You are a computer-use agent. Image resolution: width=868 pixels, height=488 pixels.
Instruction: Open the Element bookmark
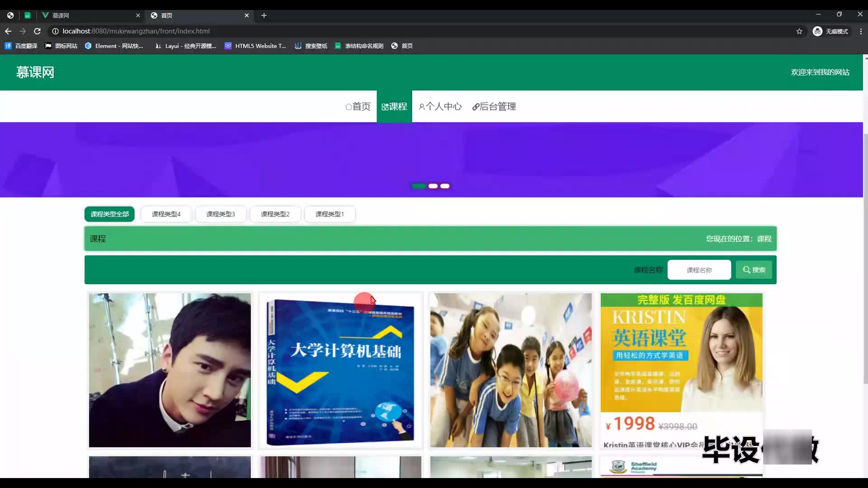click(x=114, y=46)
